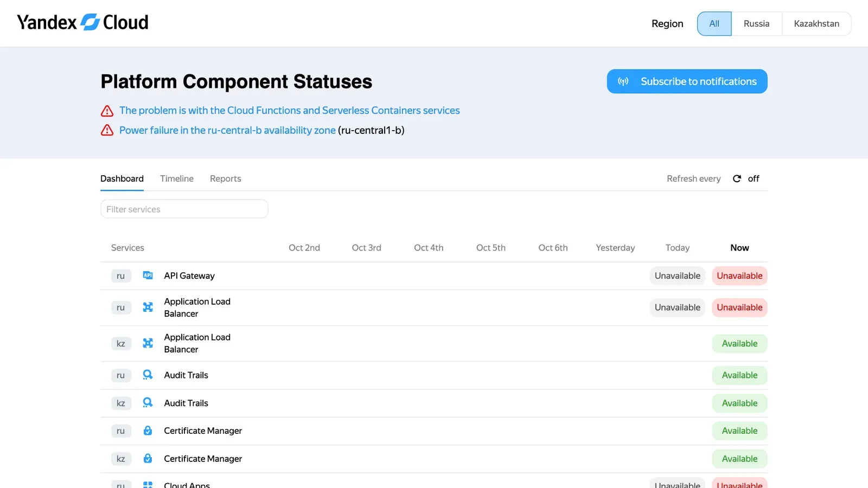Click API Gateway Now Unavailable status
Image resolution: width=868 pixels, height=488 pixels.
pyautogui.click(x=739, y=275)
